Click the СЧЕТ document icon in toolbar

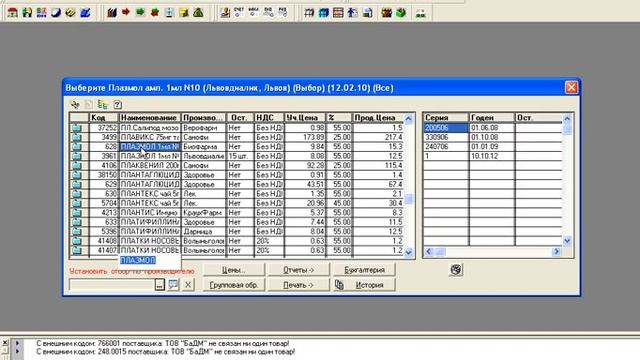[239, 13]
